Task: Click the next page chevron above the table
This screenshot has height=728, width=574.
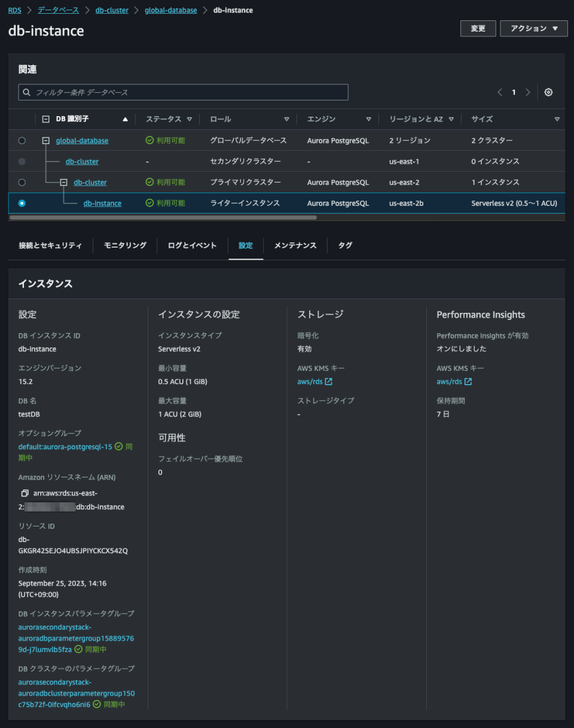Action: pyautogui.click(x=528, y=92)
